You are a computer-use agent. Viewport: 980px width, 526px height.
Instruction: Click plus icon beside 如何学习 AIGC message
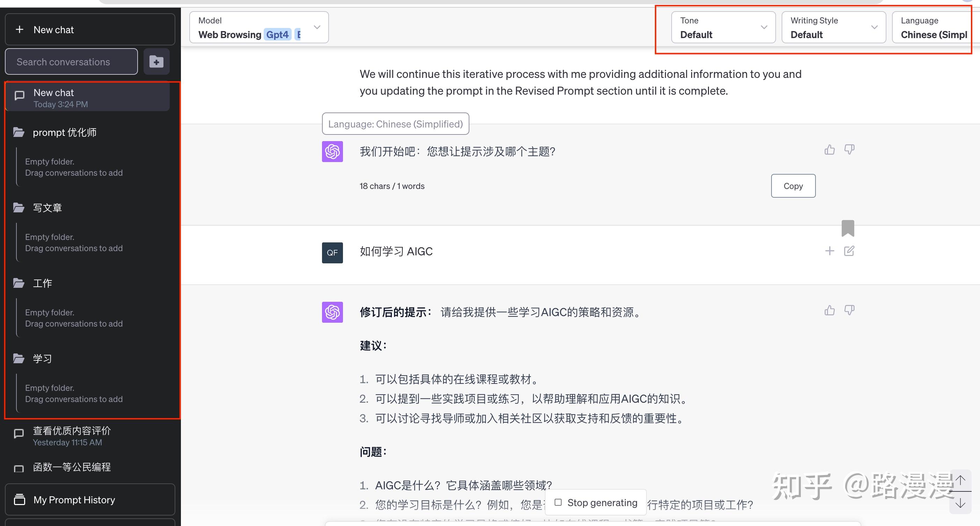[x=830, y=251]
